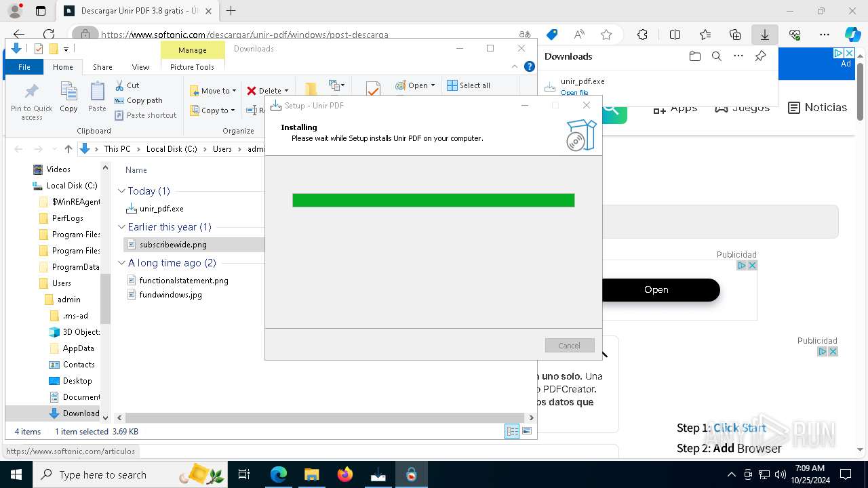This screenshot has height=488, width=868.
Task: Click Select all in File Explorer
Action: click(469, 85)
